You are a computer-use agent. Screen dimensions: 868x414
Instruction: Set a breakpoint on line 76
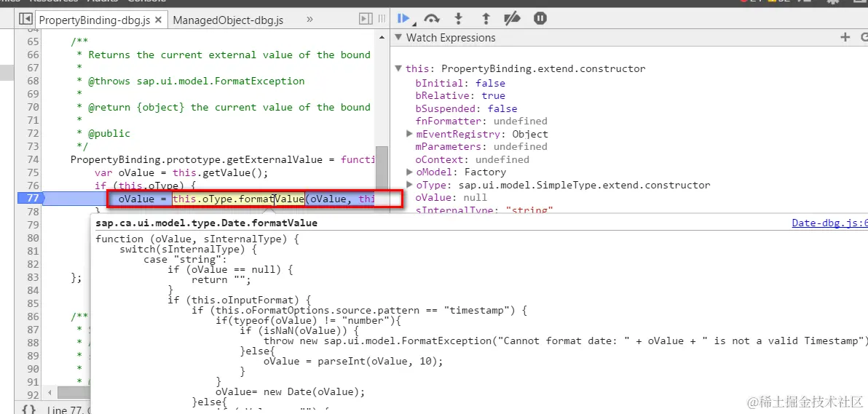(x=33, y=186)
